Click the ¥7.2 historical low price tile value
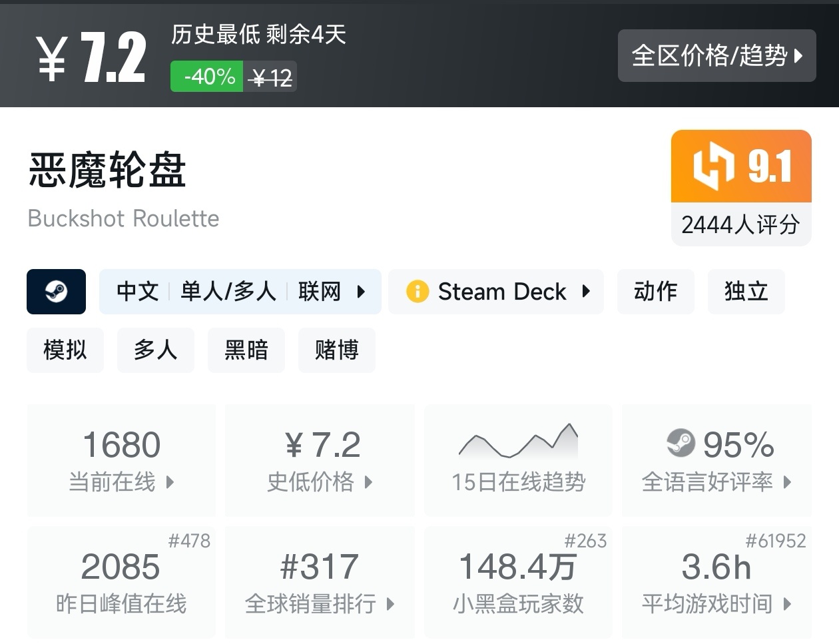The width and height of the screenshot is (839, 644). click(x=322, y=445)
